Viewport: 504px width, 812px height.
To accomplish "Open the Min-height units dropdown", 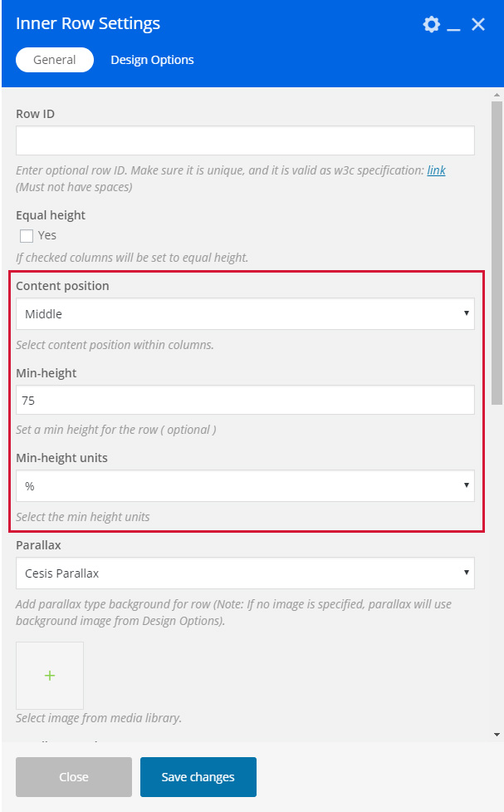I will click(245, 486).
